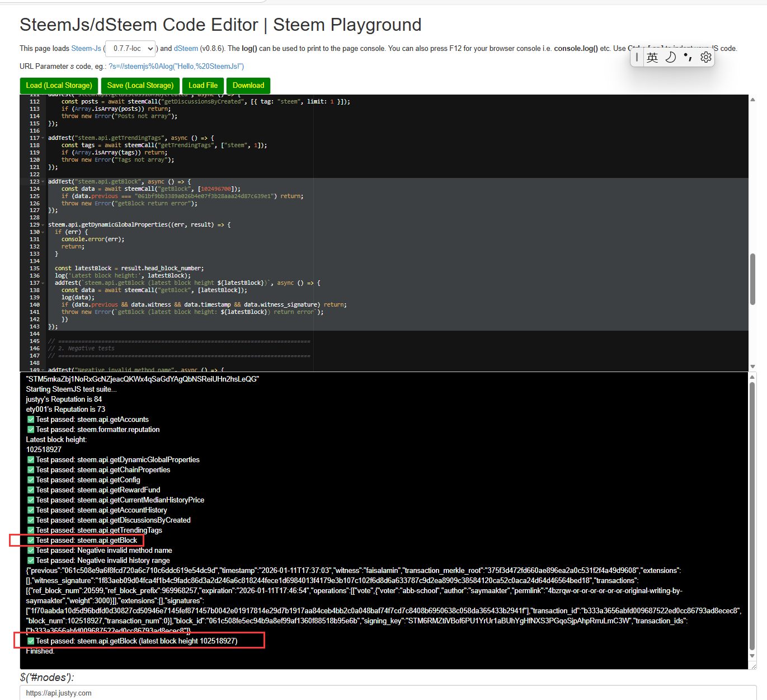Click 'justyy's Reputation is 84' console line

click(64, 400)
